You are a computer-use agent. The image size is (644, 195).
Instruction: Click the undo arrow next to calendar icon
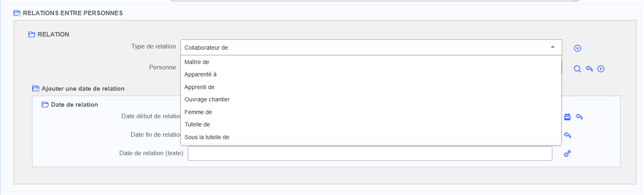(x=579, y=117)
